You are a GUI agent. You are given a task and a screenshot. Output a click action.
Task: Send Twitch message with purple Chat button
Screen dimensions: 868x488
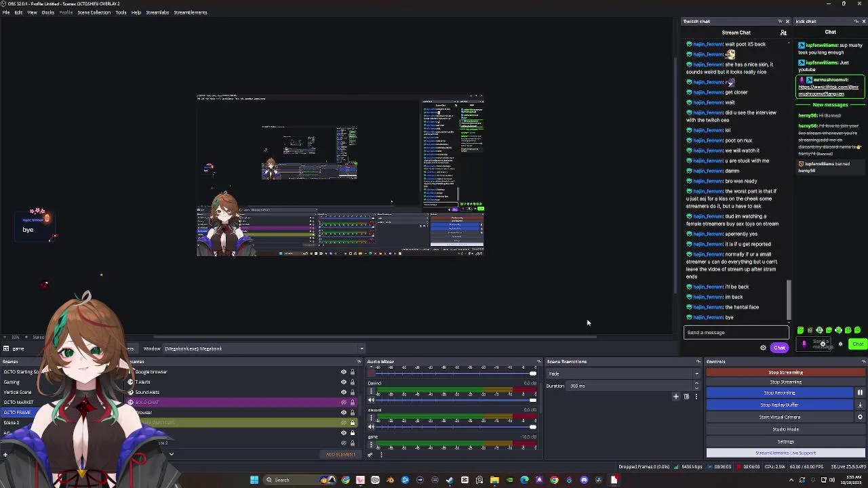coord(779,348)
